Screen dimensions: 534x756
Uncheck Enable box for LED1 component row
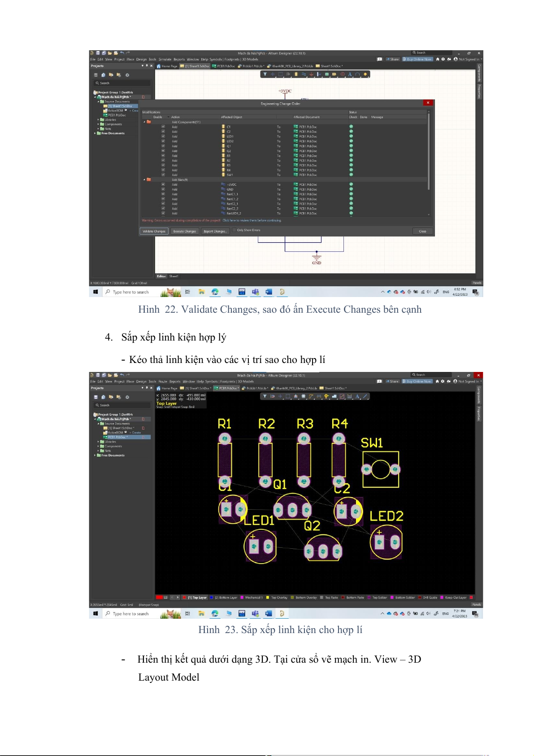(163, 136)
